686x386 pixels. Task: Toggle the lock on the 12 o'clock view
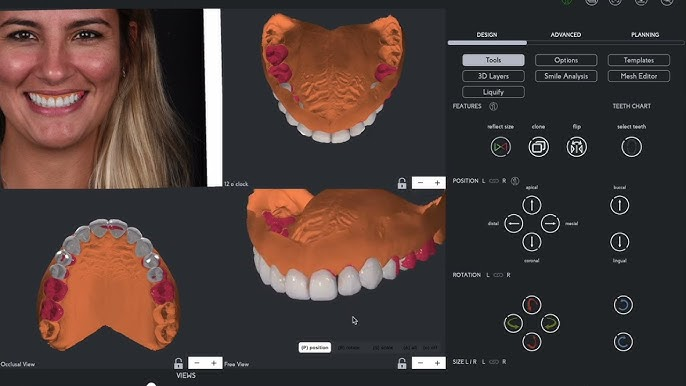coord(402,183)
